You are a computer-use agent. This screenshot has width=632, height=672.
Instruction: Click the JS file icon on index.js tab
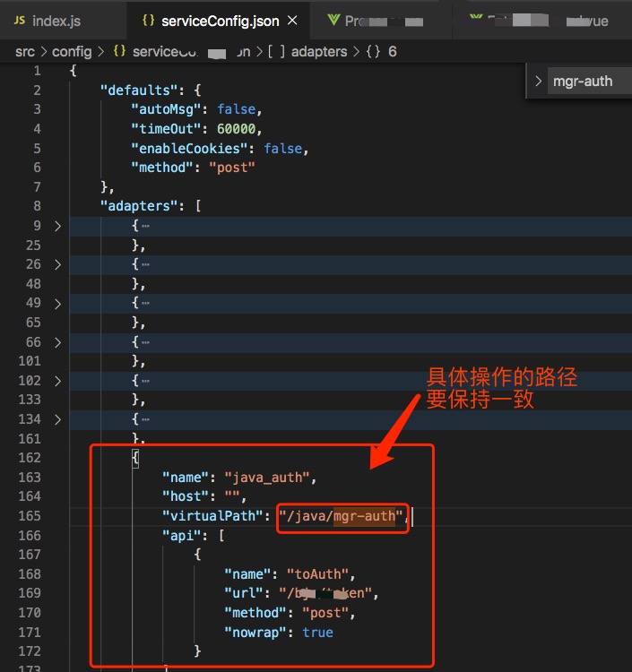click(x=20, y=20)
